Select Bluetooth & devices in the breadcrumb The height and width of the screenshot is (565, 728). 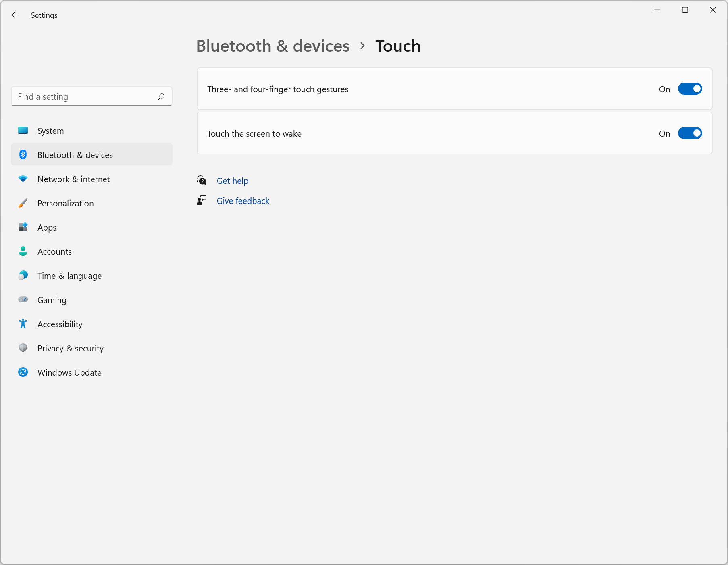click(x=272, y=46)
